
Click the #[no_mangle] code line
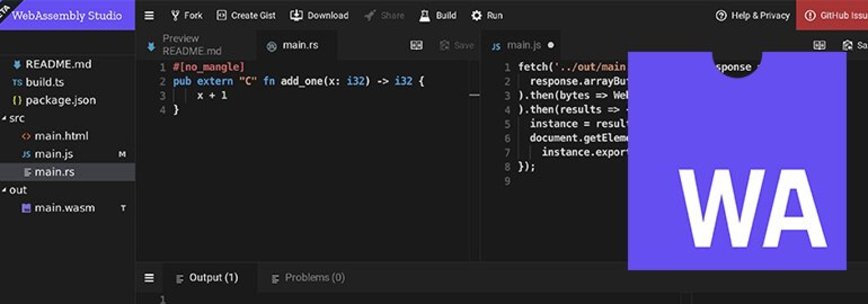(209, 67)
